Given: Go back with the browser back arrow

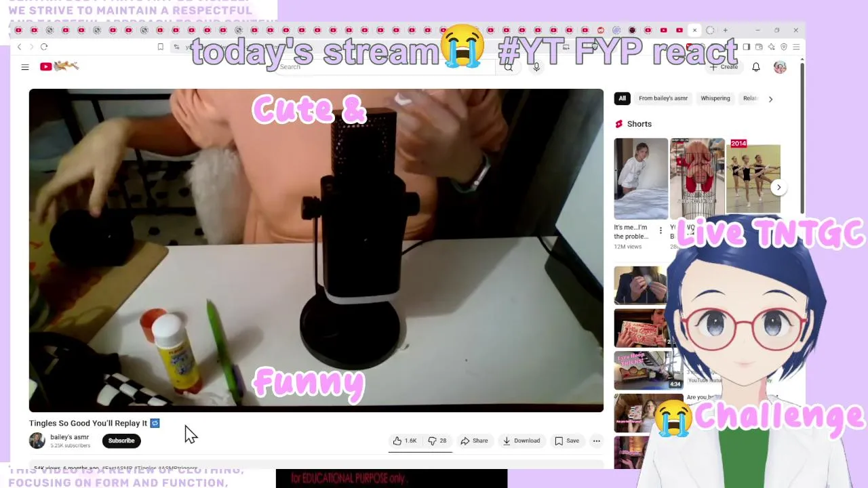Looking at the screenshot, I should (19, 47).
